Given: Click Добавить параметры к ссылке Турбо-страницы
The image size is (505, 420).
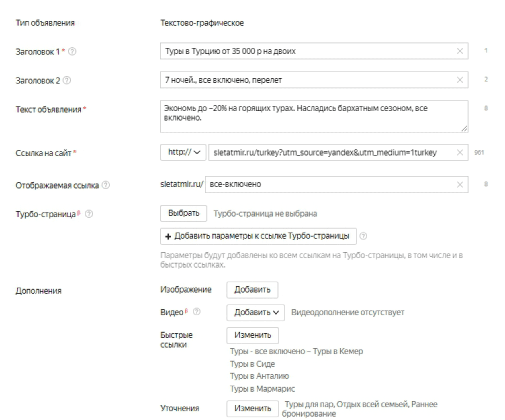Looking at the screenshot, I should click(258, 236).
